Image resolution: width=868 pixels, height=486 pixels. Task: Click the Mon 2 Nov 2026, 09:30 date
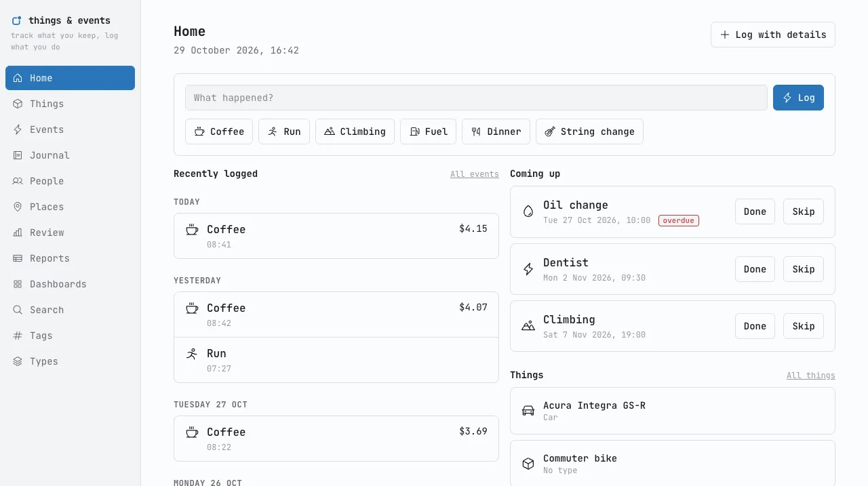coord(594,278)
